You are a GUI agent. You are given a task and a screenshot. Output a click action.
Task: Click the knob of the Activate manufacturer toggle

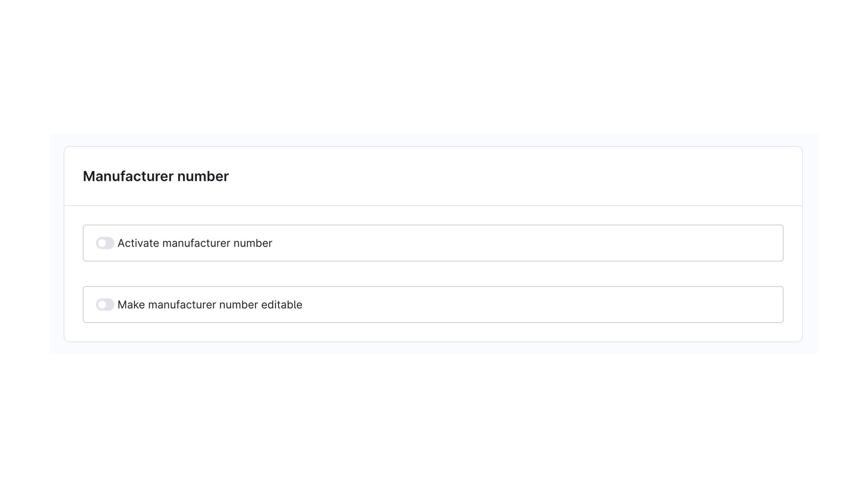pos(102,243)
